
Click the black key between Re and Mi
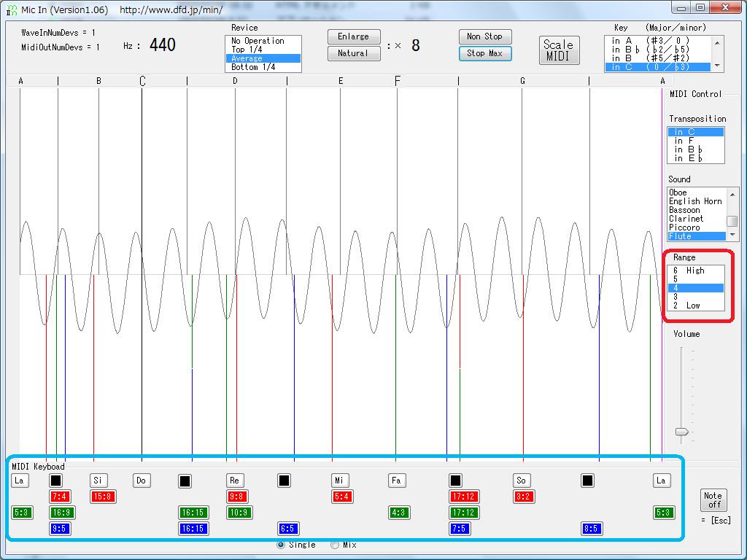284,481
